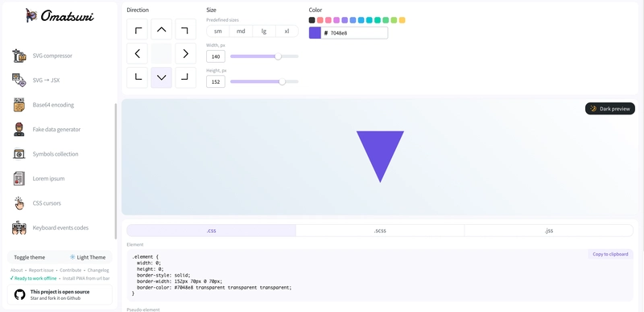
Task: Copy CSS code to clipboard
Action: click(x=610, y=254)
